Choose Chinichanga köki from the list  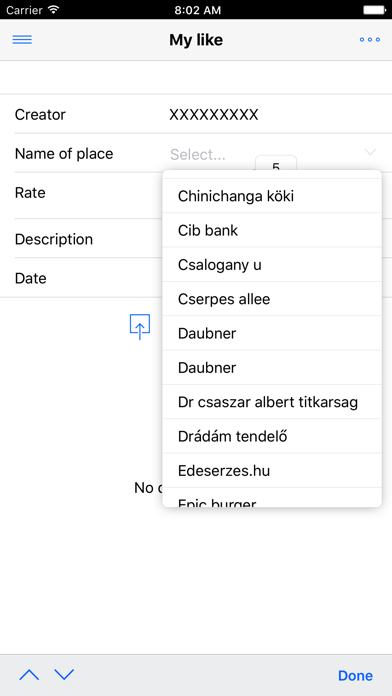272,196
